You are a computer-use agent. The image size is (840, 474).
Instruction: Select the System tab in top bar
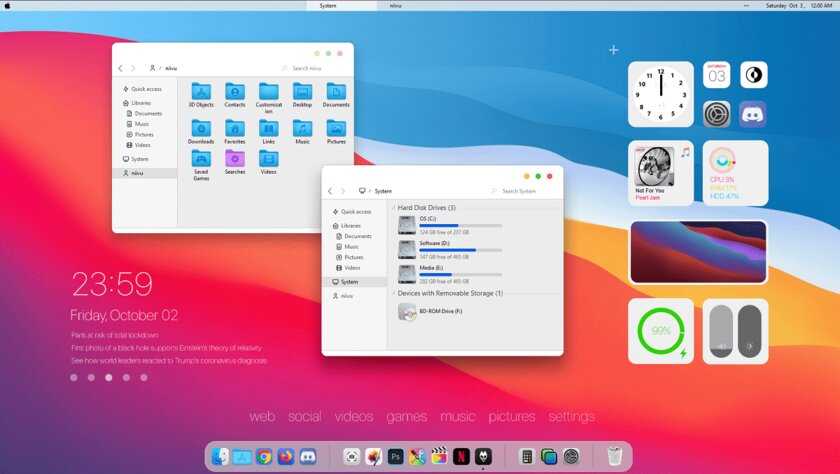[x=328, y=6]
